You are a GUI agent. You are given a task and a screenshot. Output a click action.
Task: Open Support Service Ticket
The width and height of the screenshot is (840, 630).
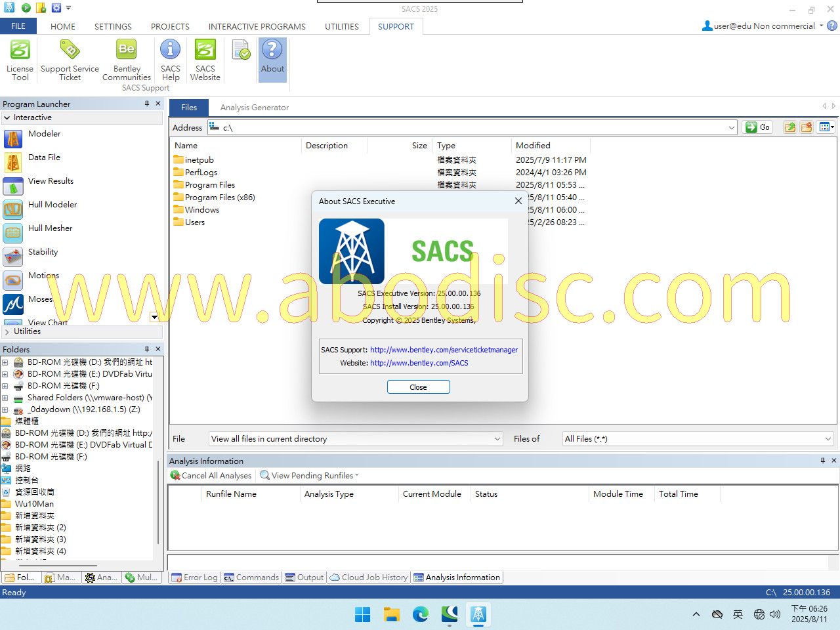point(70,60)
